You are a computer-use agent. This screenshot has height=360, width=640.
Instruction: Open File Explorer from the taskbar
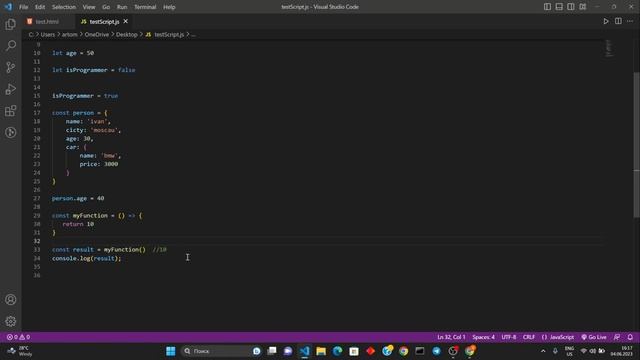[321, 351]
